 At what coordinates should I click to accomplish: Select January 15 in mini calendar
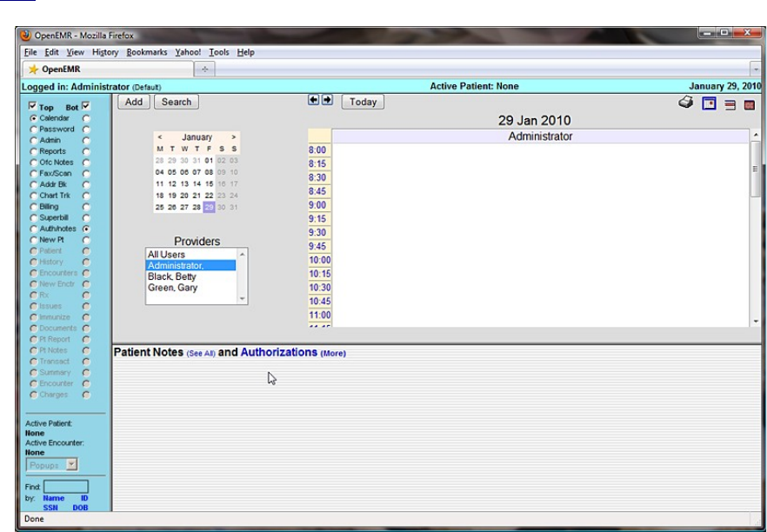[209, 184]
